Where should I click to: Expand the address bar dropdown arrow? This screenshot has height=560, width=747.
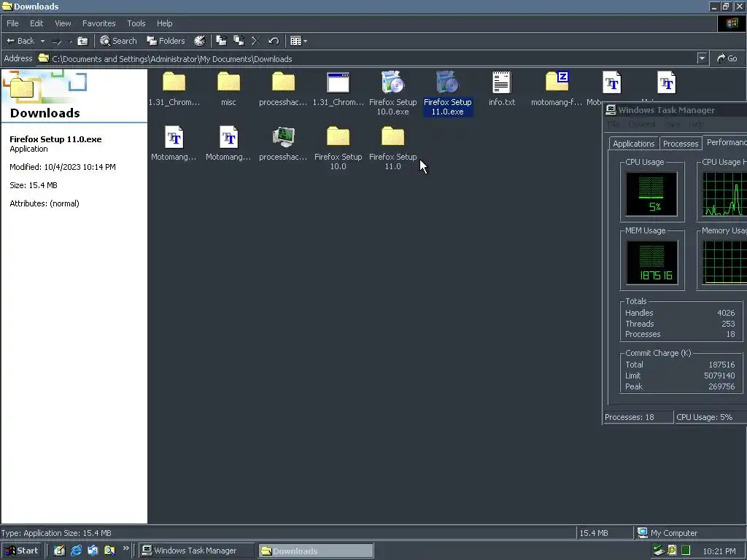[702, 58]
